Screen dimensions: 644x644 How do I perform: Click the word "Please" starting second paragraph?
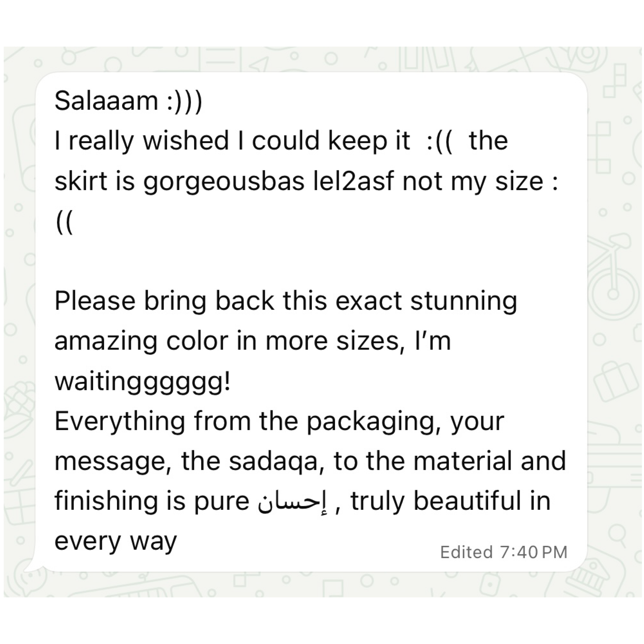[95, 301]
